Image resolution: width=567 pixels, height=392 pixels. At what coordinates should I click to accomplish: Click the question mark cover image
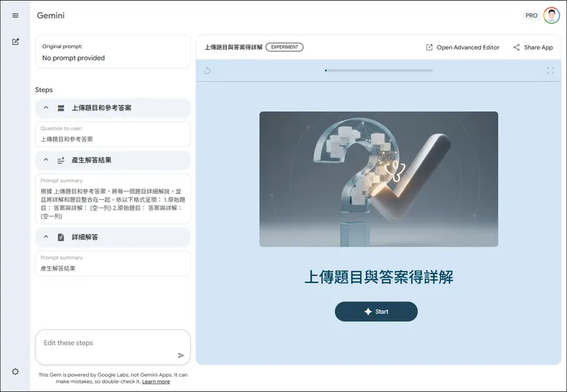tap(379, 179)
